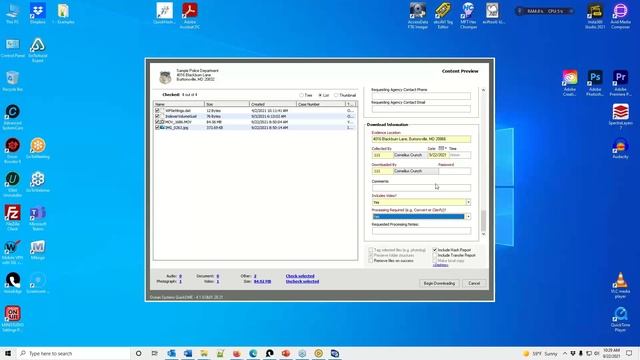The width and height of the screenshot is (640, 360).
Task: Open the calendar date picker icon
Action: coord(441,148)
